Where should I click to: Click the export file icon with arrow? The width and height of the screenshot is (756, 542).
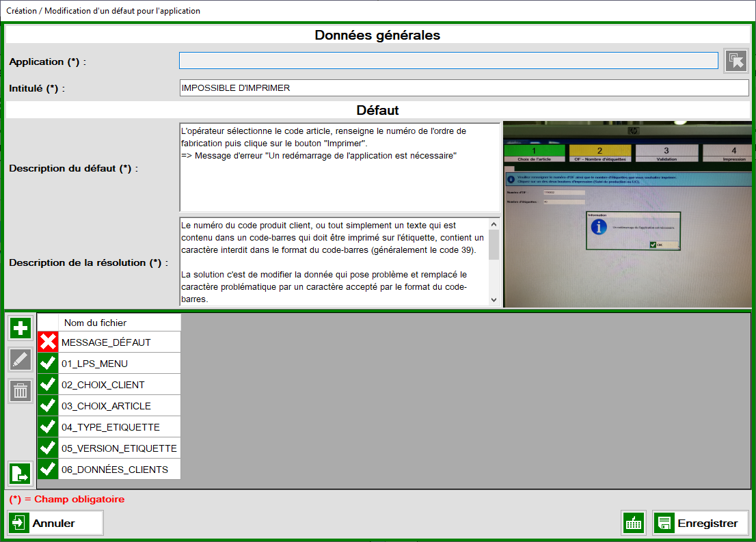21,473
